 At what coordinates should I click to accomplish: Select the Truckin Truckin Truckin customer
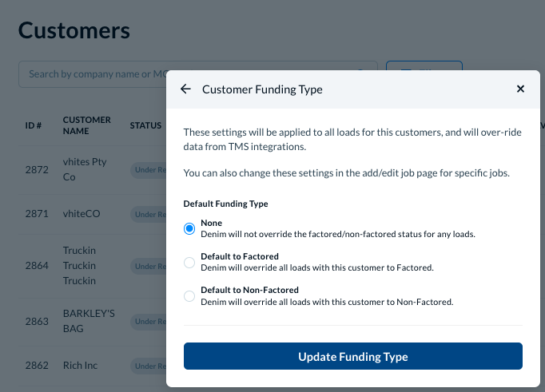pyautogui.click(x=79, y=266)
